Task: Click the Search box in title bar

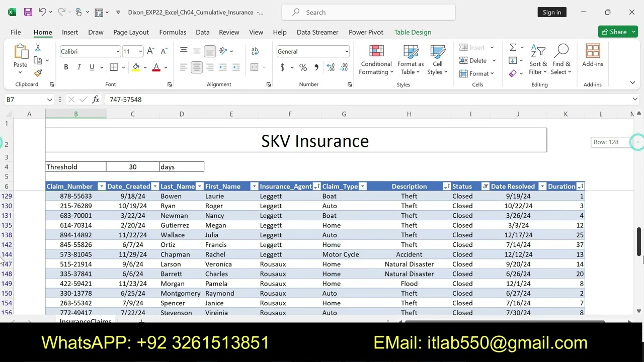Action: pos(368,12)
